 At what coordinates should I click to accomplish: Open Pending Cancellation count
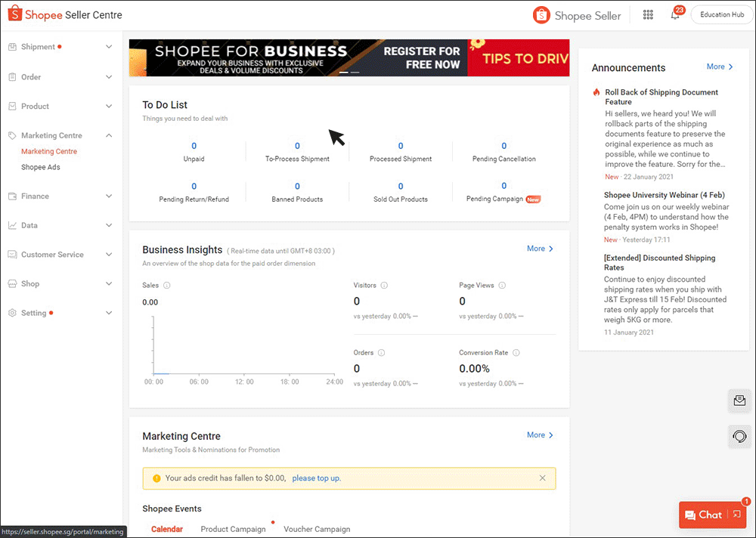(503, 146)
